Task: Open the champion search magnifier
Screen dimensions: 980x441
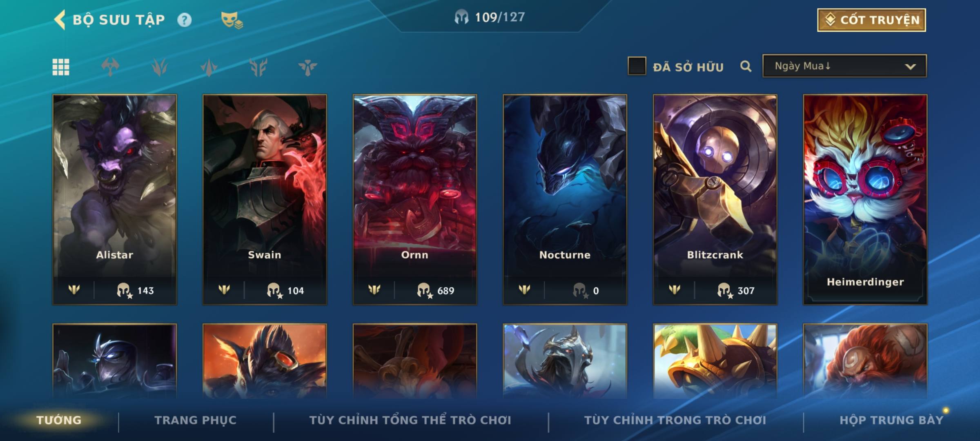Action: tap(746, 66)
